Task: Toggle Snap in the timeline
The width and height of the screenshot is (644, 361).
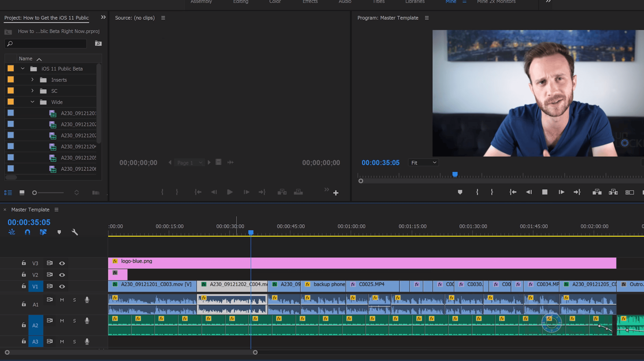Action: coord(28,232)
